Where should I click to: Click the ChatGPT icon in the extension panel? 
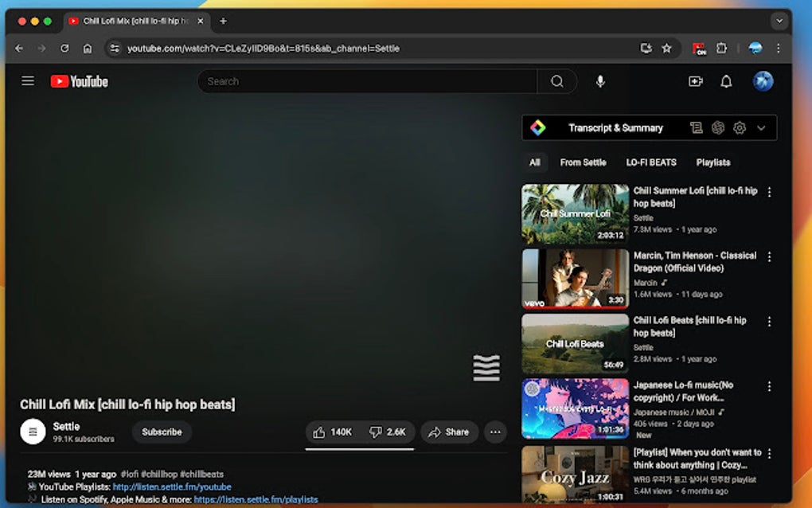(717, 127)
